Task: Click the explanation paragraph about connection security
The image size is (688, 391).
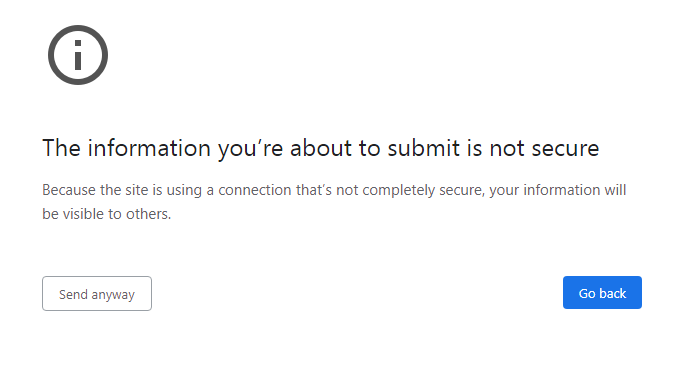Action: (334, 202)
